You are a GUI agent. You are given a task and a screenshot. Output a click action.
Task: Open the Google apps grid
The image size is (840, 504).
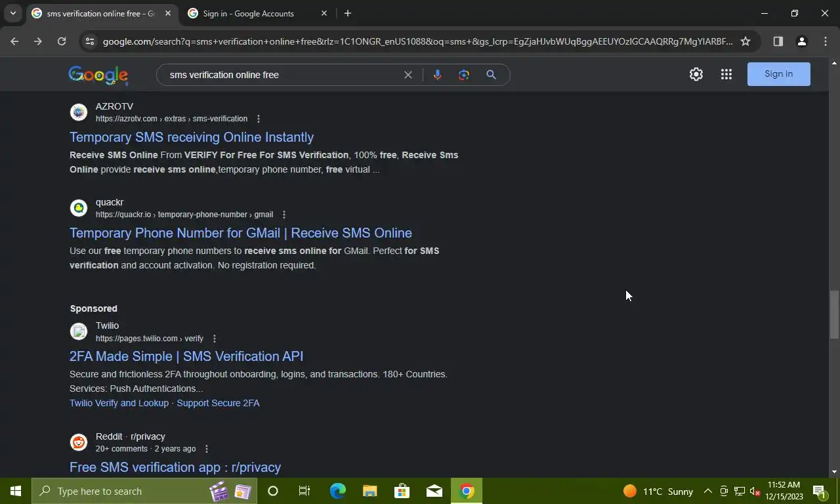pyautogui.click(x=726, y=74)
